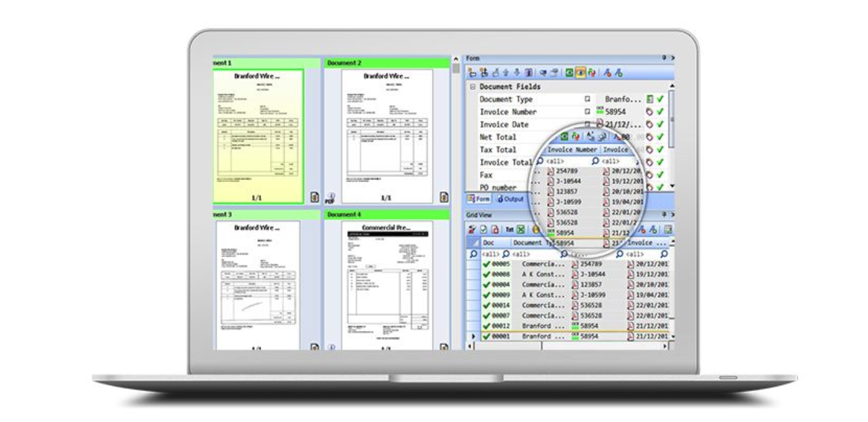Click the yellow coin icon in Grid View toolbar
This screenshot has height=422, width=868.
(x=536, y=229)
